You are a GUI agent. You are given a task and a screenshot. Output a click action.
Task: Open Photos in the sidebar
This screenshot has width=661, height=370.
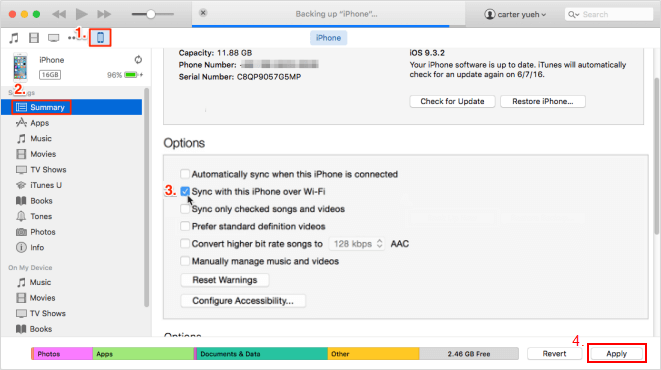click(43, 232)
